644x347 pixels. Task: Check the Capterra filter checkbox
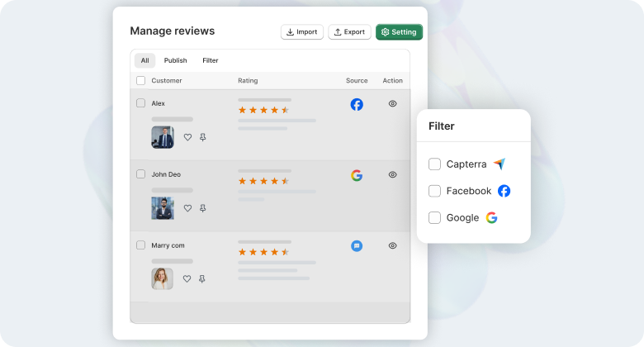434,164
